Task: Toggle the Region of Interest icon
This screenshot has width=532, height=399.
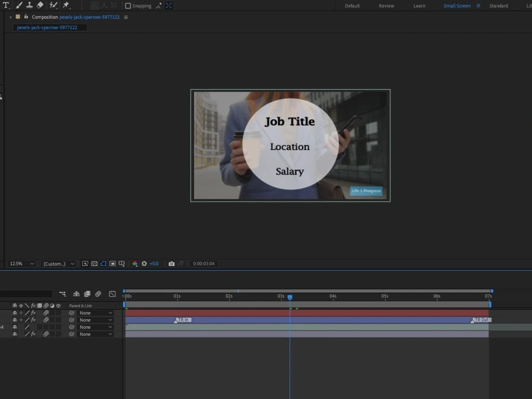Action: click(x=113, y=264)
